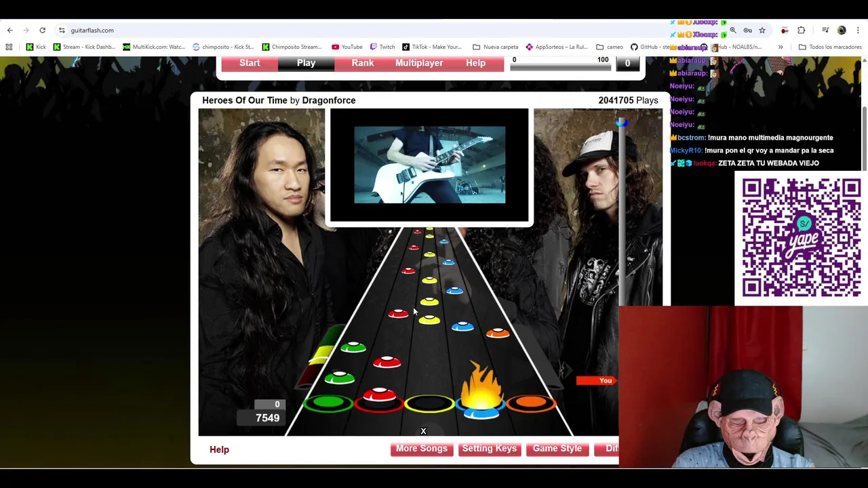Click the MickyR10 chat message
The height and width of the screenshot is (488, 868).
752,150
